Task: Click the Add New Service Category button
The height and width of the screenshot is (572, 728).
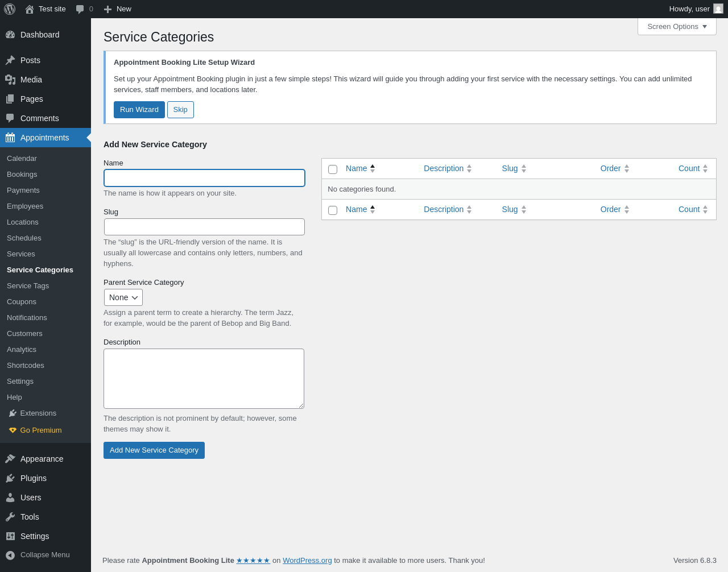Action: 154,450
